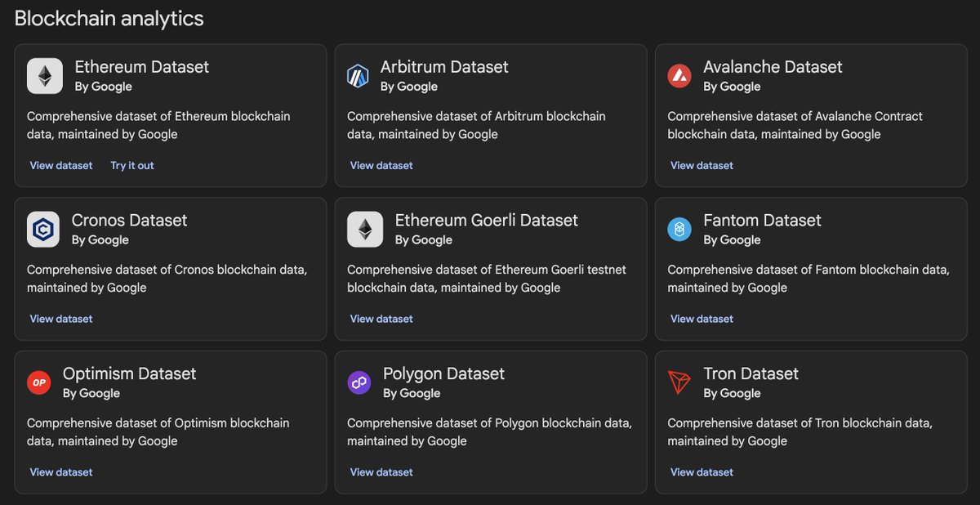
Task: Click By Google under Ethereum Dataset
Action: 104,87
